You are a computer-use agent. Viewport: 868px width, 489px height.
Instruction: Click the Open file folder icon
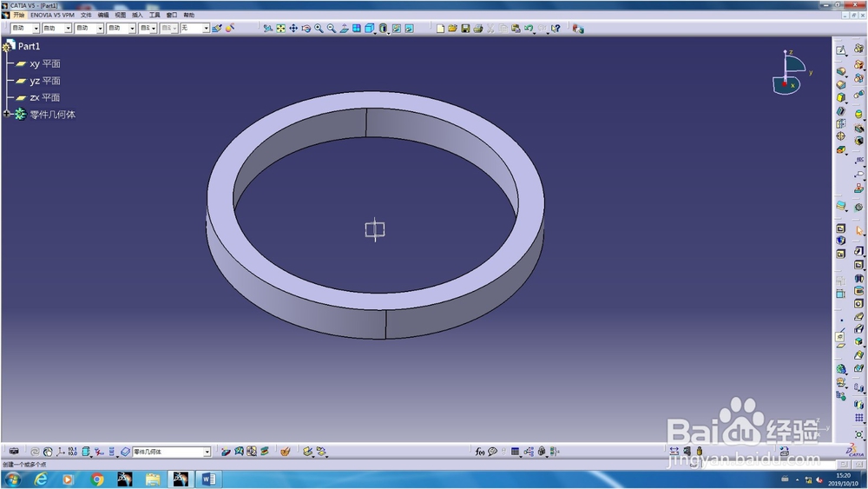coord(453,29)
